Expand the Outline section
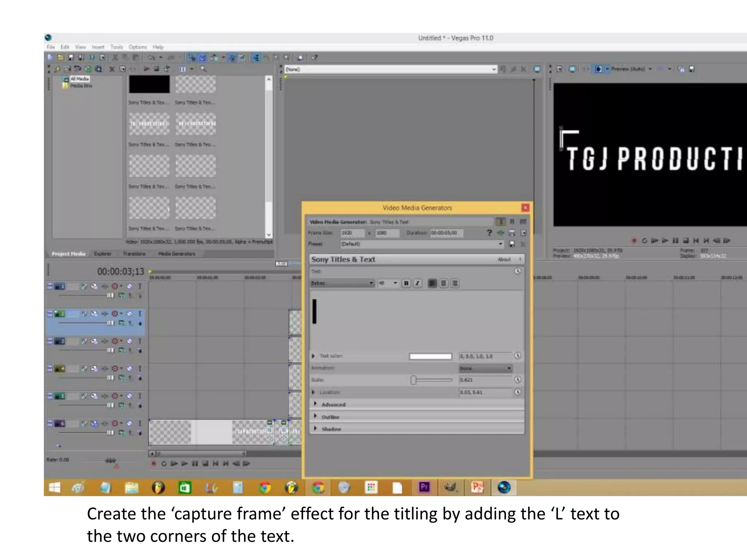747x560 pixels. 315,416
